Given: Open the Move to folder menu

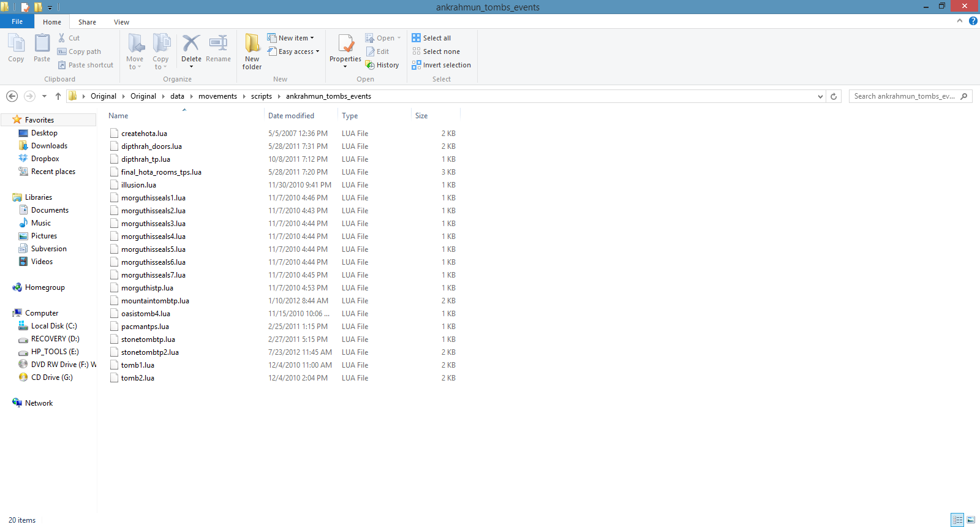Looking at the screenshot, I should 135,51.
